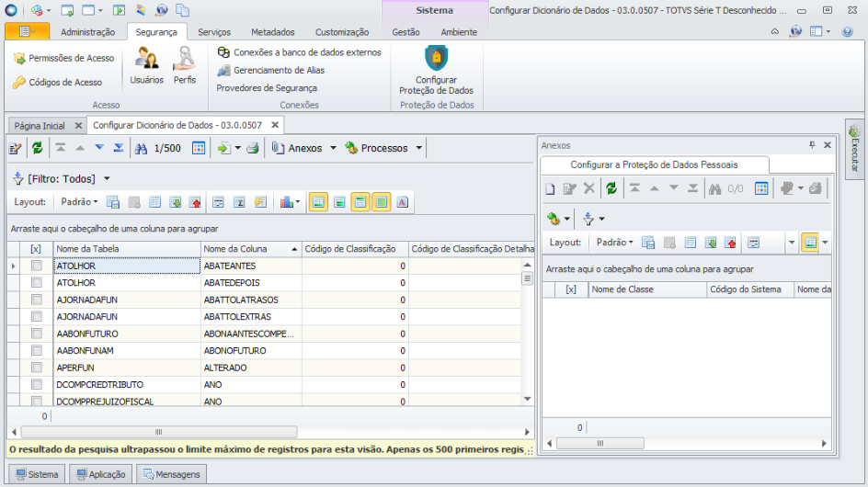This screenshot has width=868, height=487.
Task: Check the box for ATOLHOR ABATEDEPOIS row
Action: pos(37,283)
